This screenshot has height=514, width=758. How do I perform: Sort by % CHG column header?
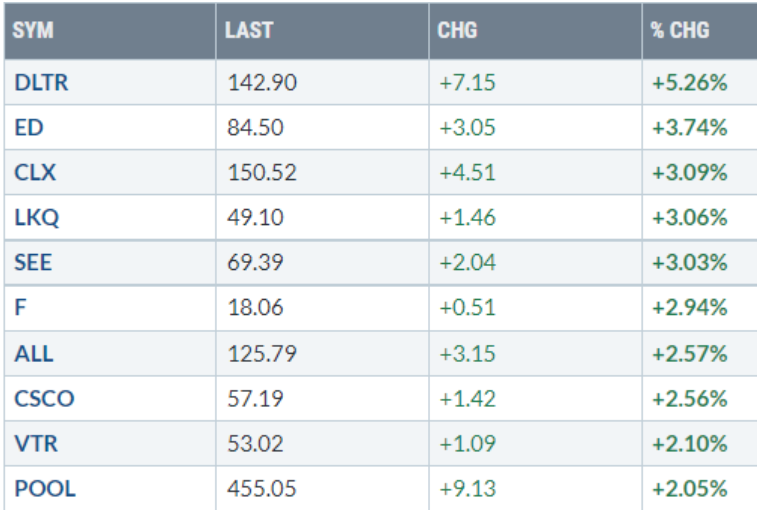tap(680, 30)
